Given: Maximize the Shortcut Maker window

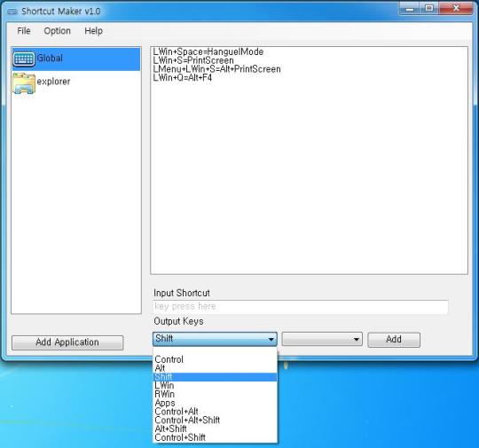Looking at the screenshot, I should point(429,8).
